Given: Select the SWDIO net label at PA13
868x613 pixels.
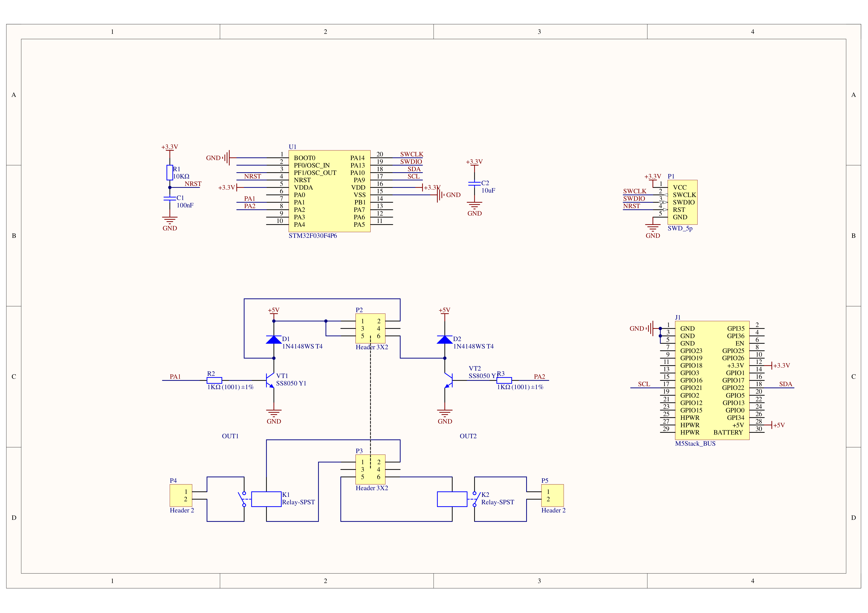Looking at the screenshot, I should [411, 162].
